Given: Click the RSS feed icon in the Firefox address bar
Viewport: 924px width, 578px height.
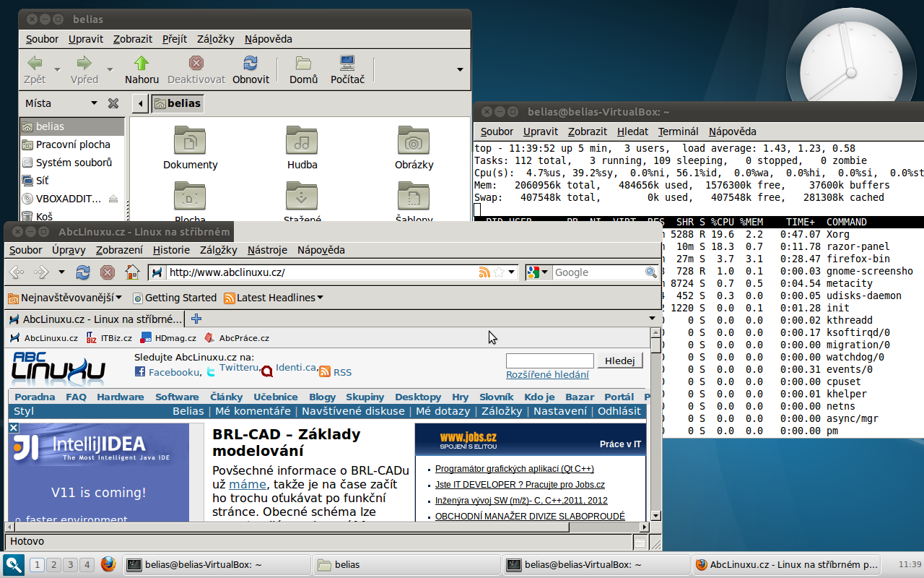Looking at the screenshot, I should 484,272.
